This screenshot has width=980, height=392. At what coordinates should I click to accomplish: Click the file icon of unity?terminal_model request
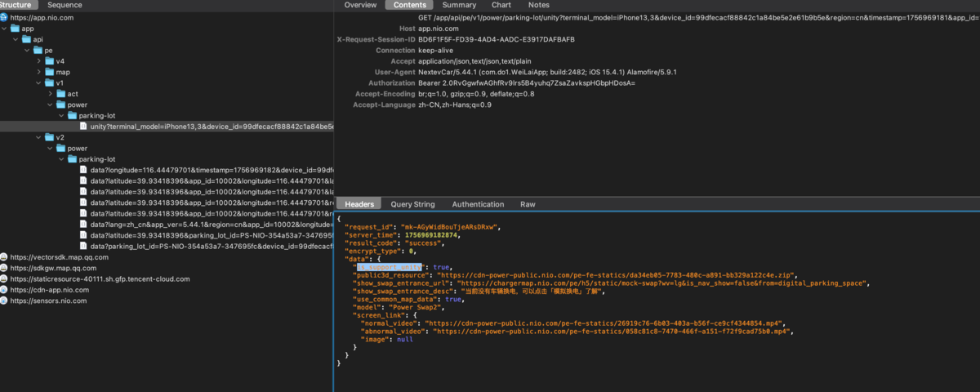[83, 127]
